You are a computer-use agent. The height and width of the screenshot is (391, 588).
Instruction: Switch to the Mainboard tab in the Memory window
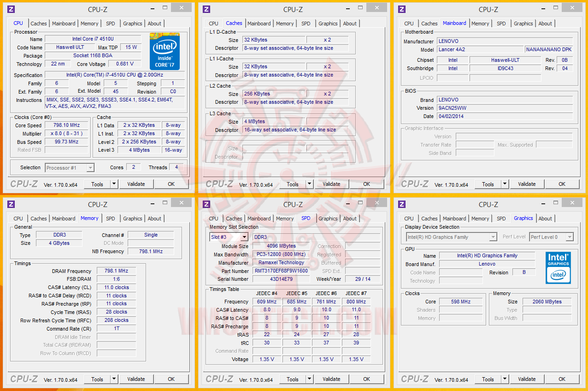click(64, 219)
